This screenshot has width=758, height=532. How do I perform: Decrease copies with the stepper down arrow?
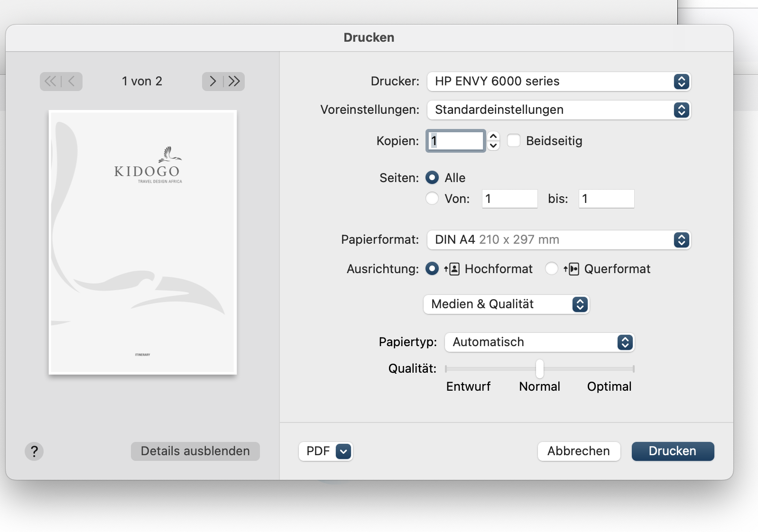pos(493,146)
